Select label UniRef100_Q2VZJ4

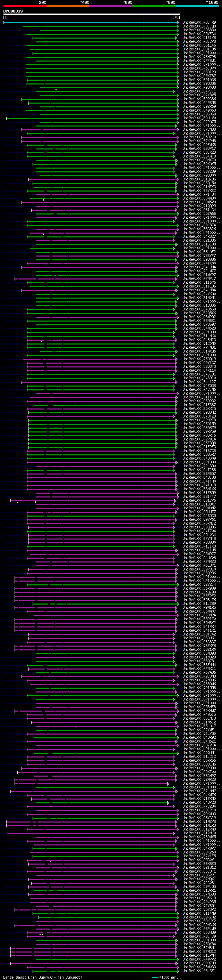[199, 585]
